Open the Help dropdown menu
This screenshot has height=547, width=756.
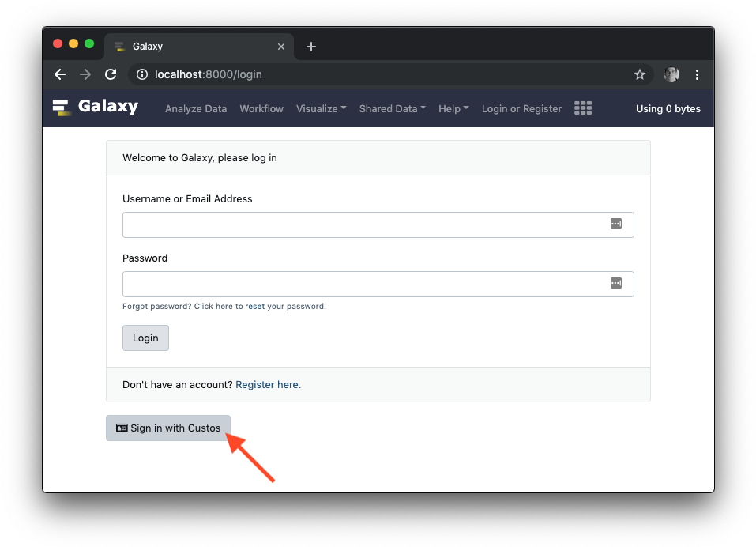(x=453, y=108)
